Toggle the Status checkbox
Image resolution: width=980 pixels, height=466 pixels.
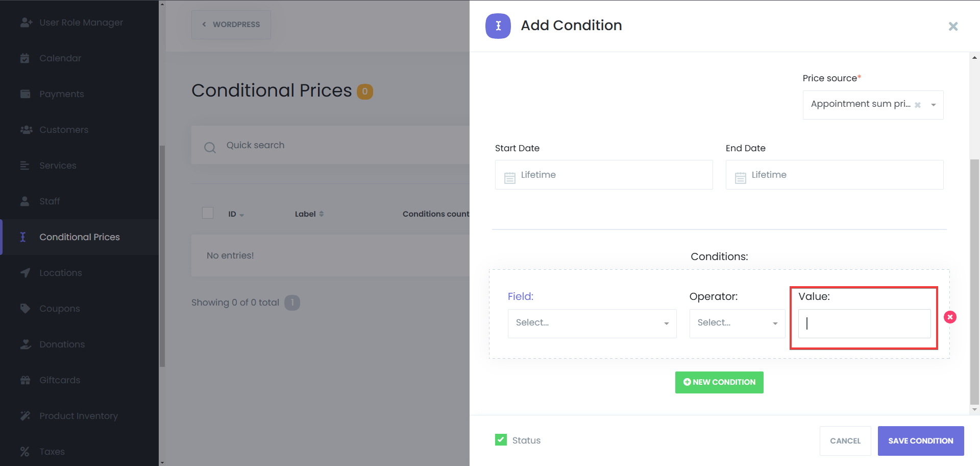point(501,440)
